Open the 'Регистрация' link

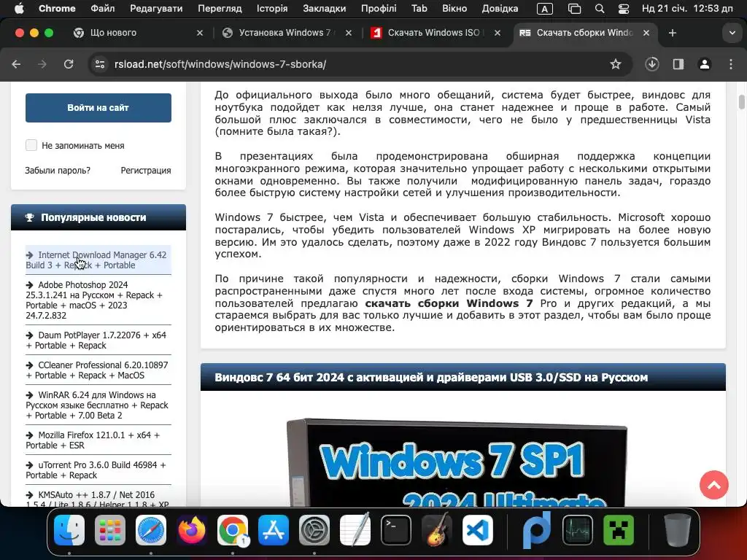pos(146,171)
